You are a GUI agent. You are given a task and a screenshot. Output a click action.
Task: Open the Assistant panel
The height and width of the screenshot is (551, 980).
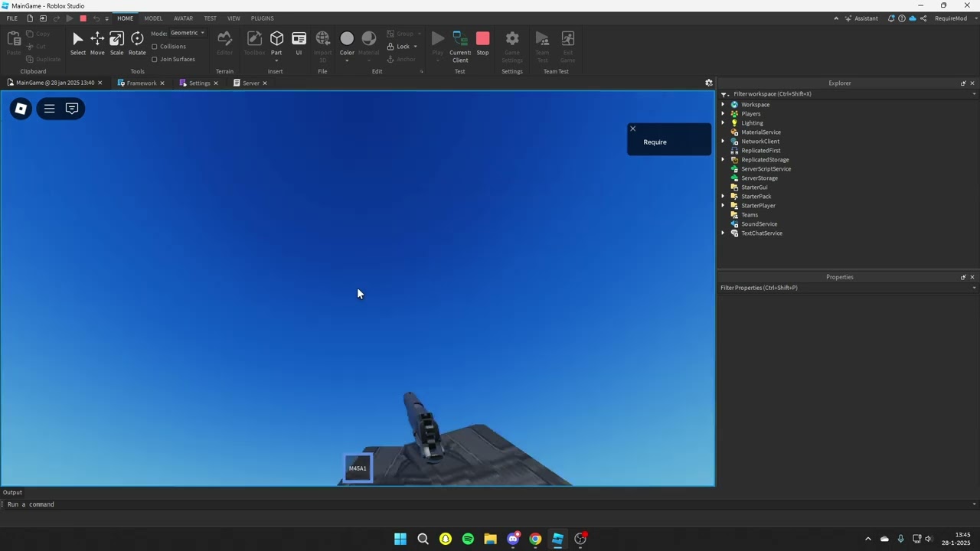pyautogui.click(x=862, y=18)
